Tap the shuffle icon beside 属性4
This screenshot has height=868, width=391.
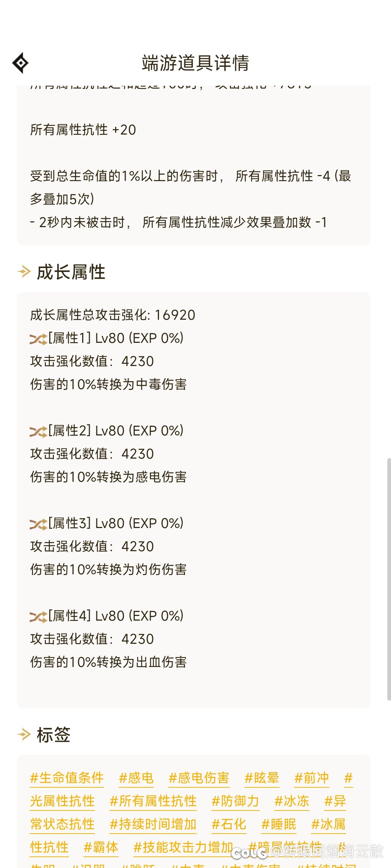coord(38,617)
